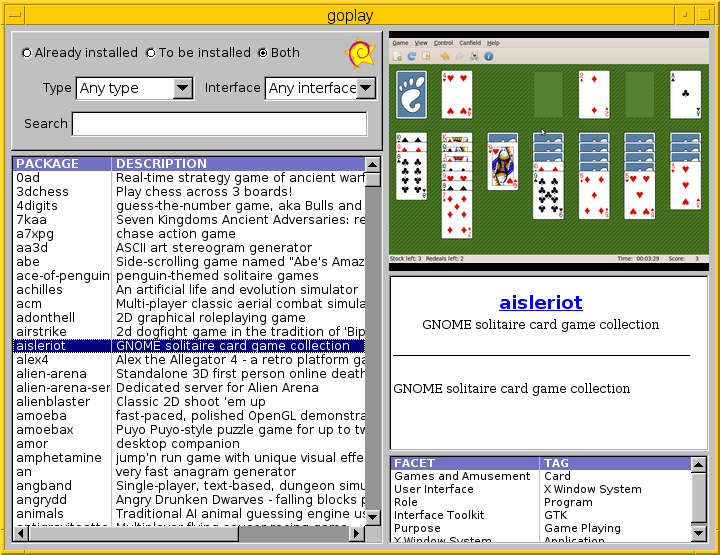Choose the "Both" radio option

tap(263, 53)
